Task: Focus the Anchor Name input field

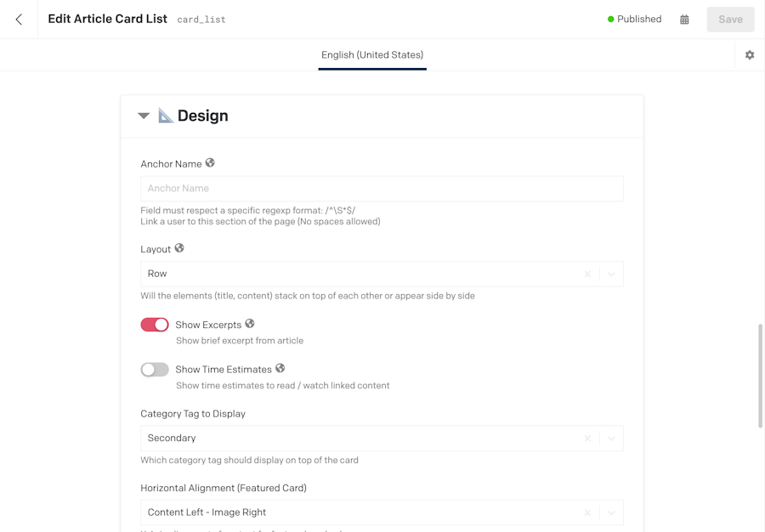Action: pyautogui.click(x=382, y=189)
